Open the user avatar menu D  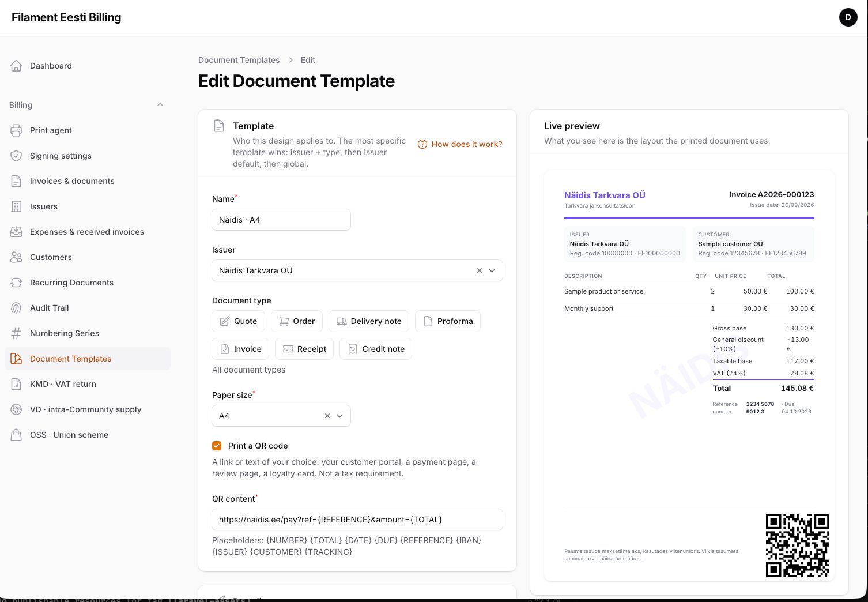coord(848,17)
